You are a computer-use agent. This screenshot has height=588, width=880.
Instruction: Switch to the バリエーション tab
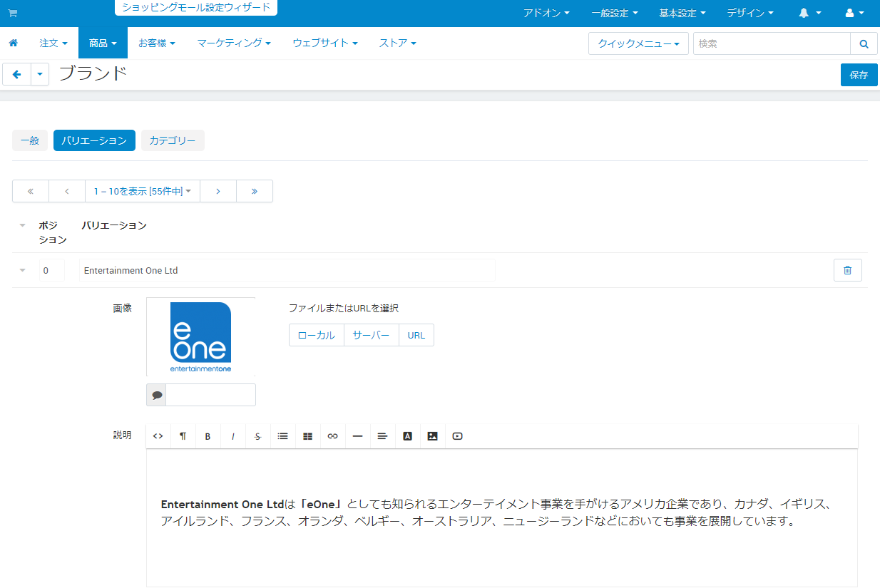click(94, 140)
